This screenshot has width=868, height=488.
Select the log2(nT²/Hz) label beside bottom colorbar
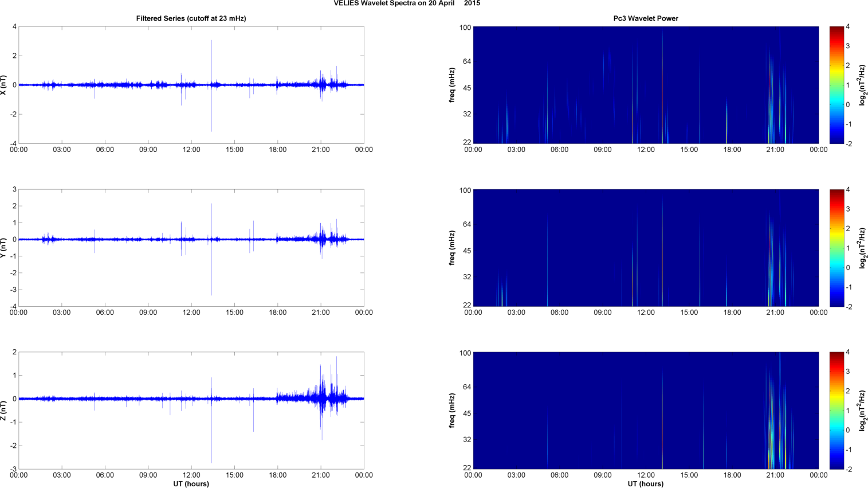coord(863,411)
